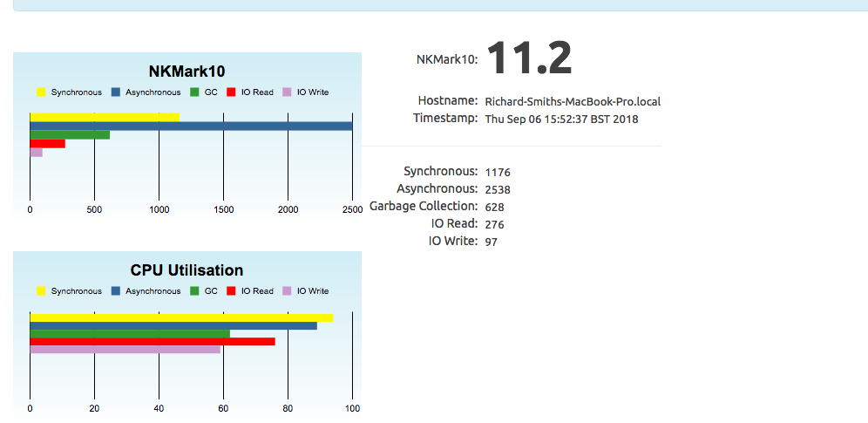Screen dimensions: 868x423
Task: Click Garbage Collection value 628
Action: pyautogui.click(x=495, y=207)
